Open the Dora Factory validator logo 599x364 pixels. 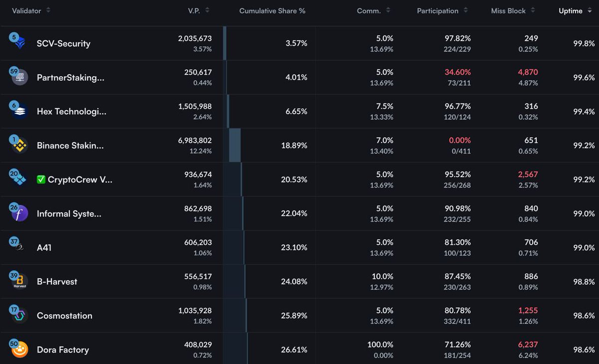pyautogui.click(x=20, y=350)
